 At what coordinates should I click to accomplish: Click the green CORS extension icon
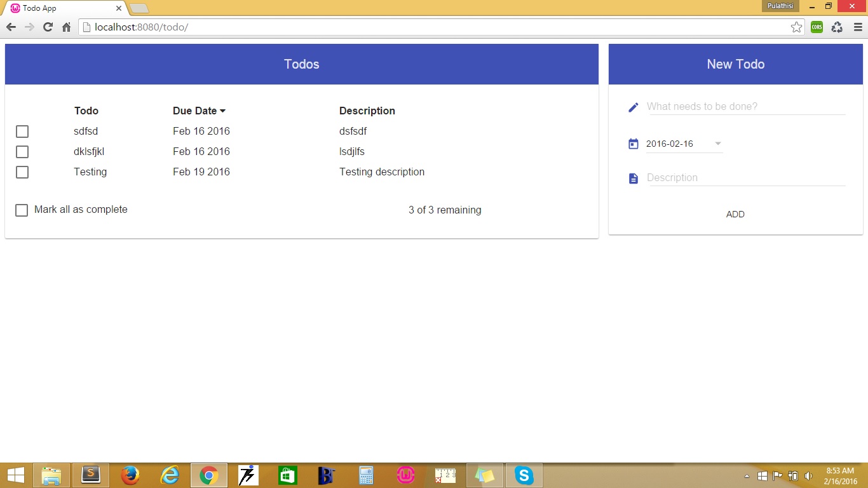[817, 27]
